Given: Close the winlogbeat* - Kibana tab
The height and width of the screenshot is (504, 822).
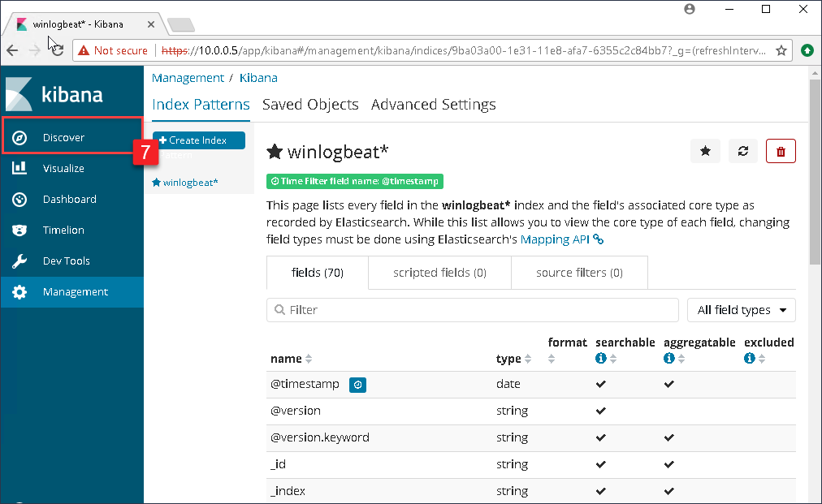Looking at the screenshot, I should 150,24.
